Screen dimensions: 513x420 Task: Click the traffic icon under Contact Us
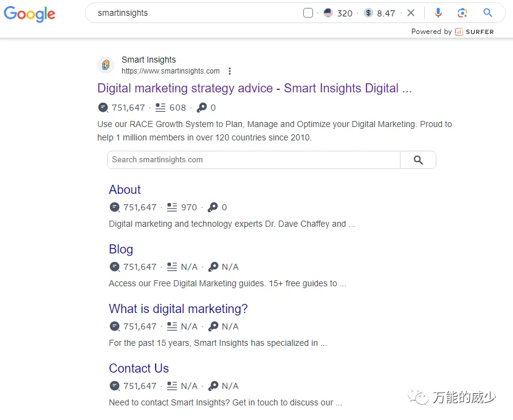tap(114, 386)
